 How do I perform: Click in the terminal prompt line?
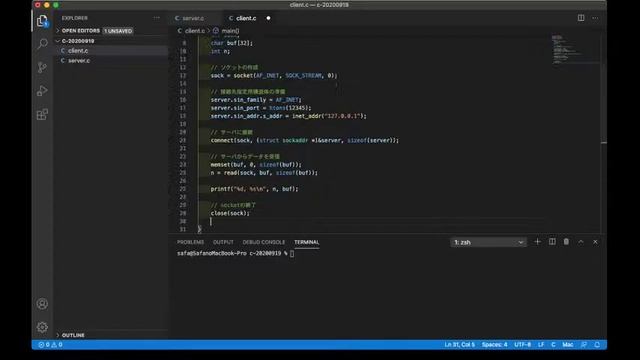[236, 253]
